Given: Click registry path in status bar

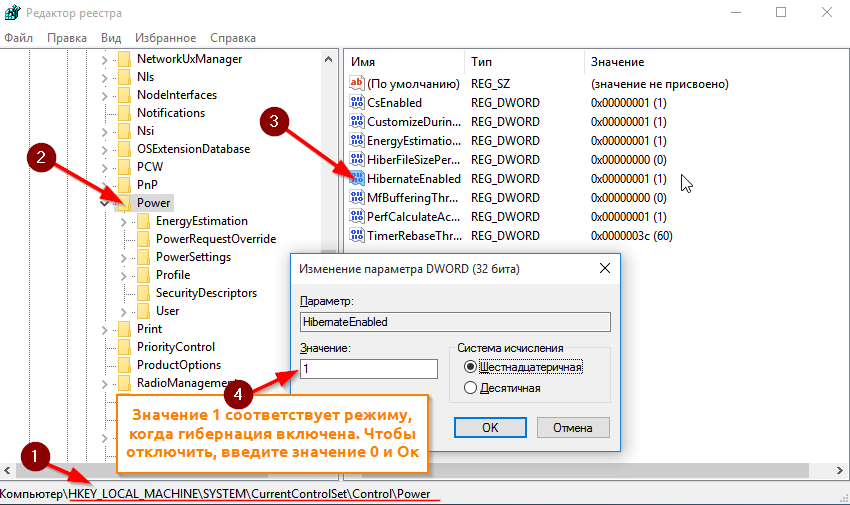Looking at the screenshot, I should click(x=215, y=494).
